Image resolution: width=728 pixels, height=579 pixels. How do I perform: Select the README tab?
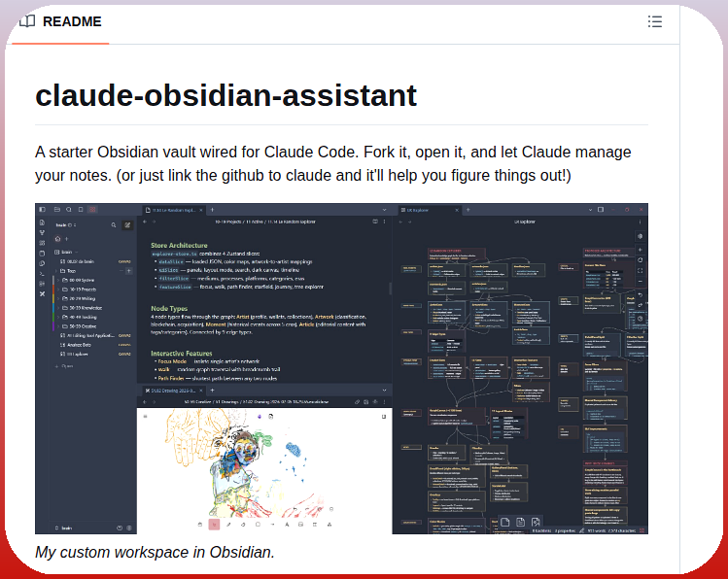click(x=61, y=21)
